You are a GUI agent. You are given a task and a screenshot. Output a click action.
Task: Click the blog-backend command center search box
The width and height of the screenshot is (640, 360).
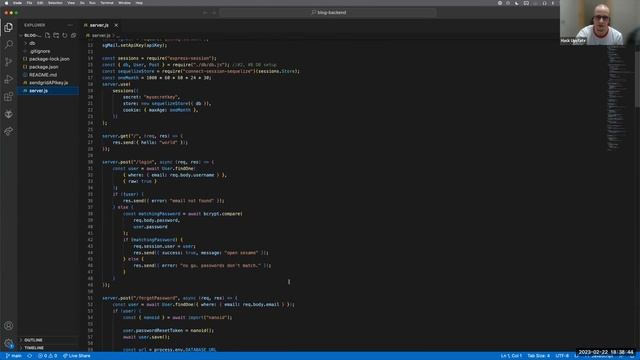pyautogui.click(x=328, y=13)
